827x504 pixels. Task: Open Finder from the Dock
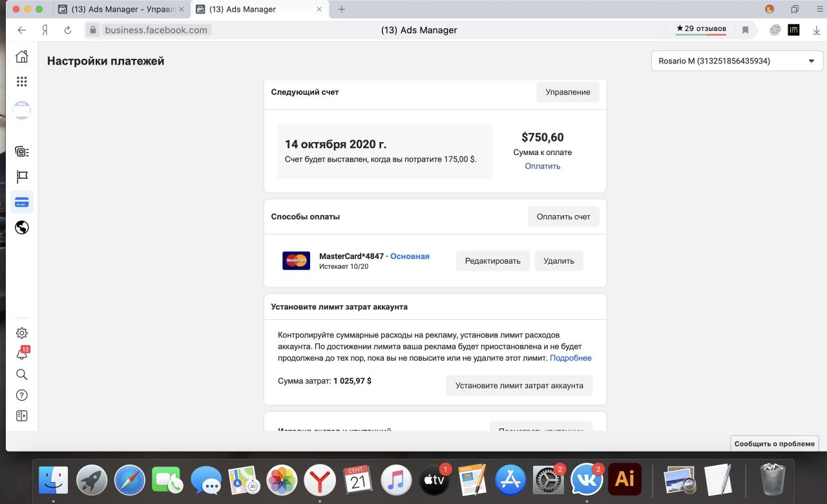pyautogui.click(x=54, y=480)
